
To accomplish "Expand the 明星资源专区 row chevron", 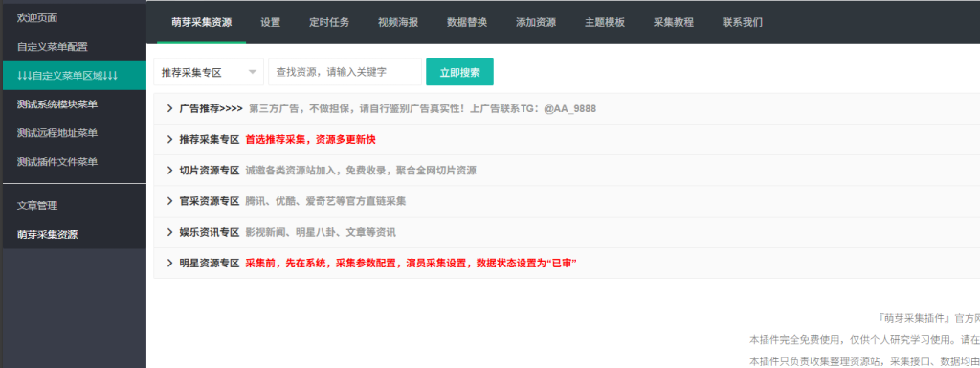I will (x=169, y=263).
